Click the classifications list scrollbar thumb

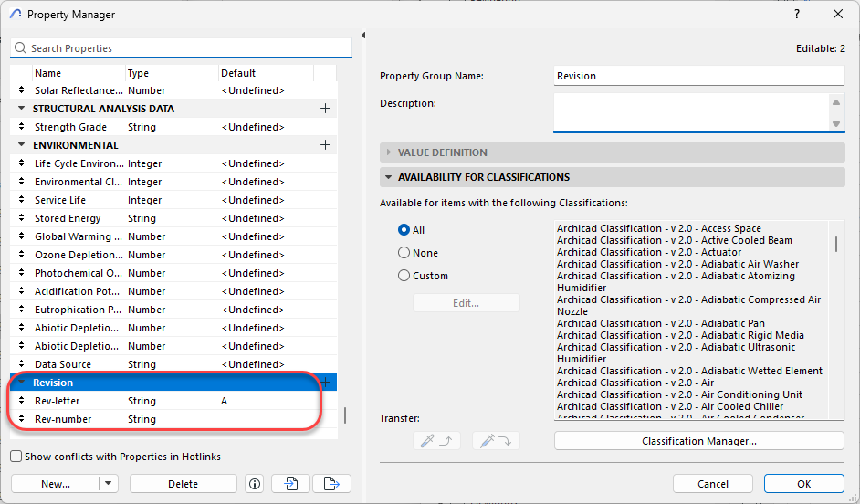(x=836, y=244)
